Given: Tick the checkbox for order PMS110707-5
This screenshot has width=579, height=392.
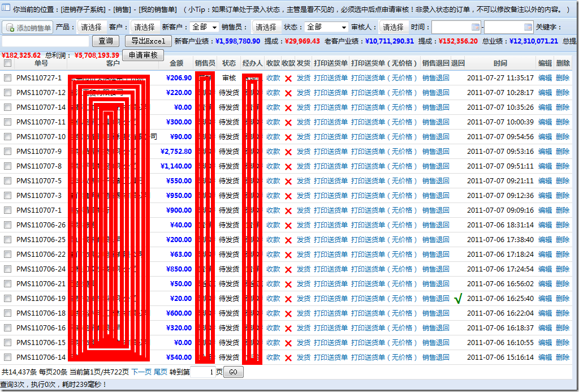Looking at the screenshot, I should click(x=7, y=180).
